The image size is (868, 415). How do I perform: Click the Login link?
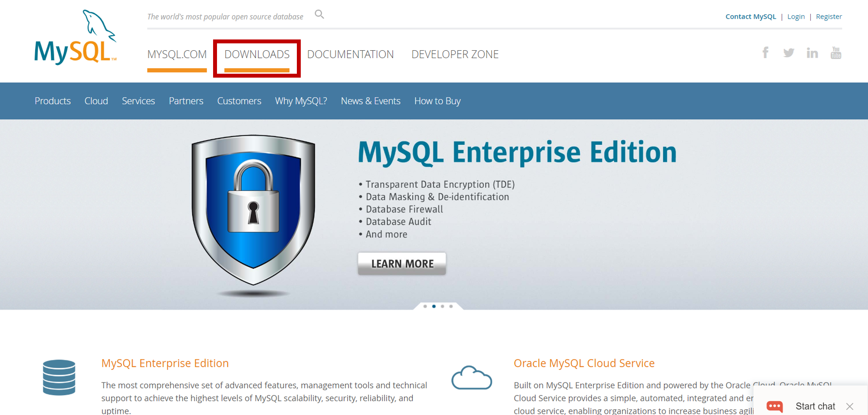(x=796, y=16)
